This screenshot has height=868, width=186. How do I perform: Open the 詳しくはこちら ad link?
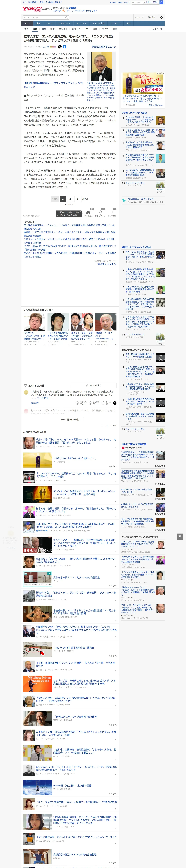156,105
